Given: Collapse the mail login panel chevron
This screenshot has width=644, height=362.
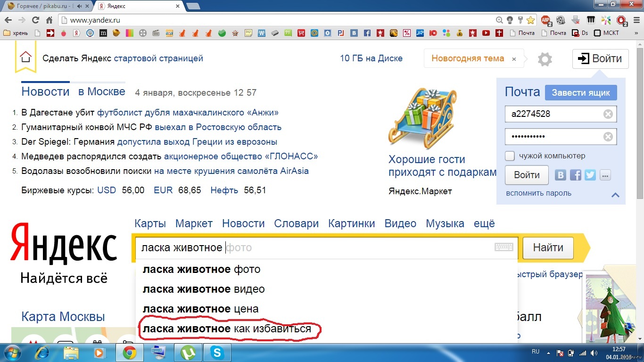Looking at the screenshot, I should [x=615, y=194].
